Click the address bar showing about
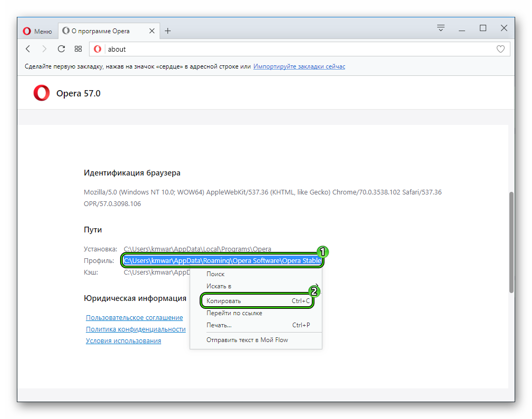 pyautogui.click(x=299, y=49)
